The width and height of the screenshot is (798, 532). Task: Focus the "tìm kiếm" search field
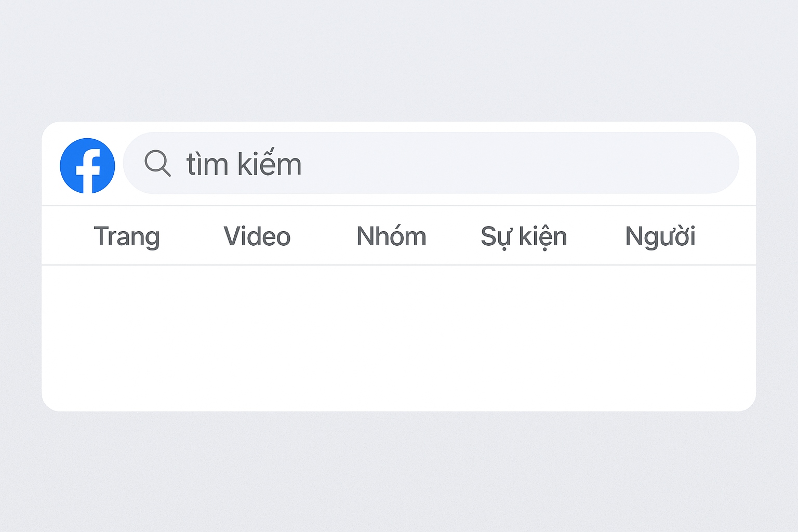click(430, 163)
